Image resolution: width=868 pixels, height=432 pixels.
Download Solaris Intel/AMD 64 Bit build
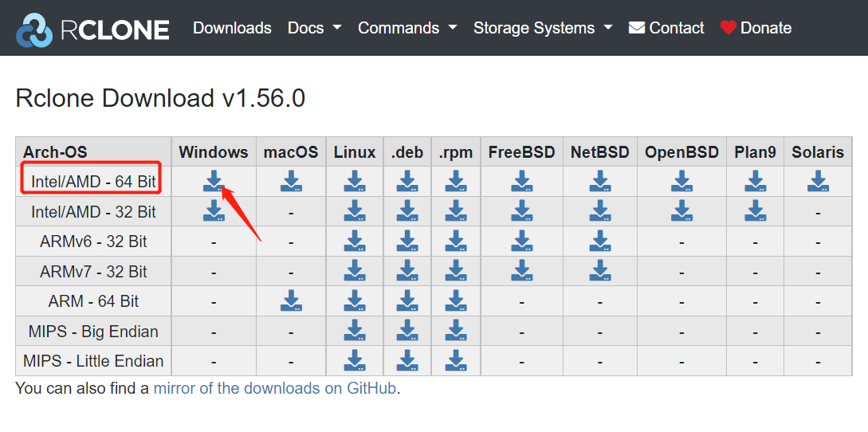818,181
